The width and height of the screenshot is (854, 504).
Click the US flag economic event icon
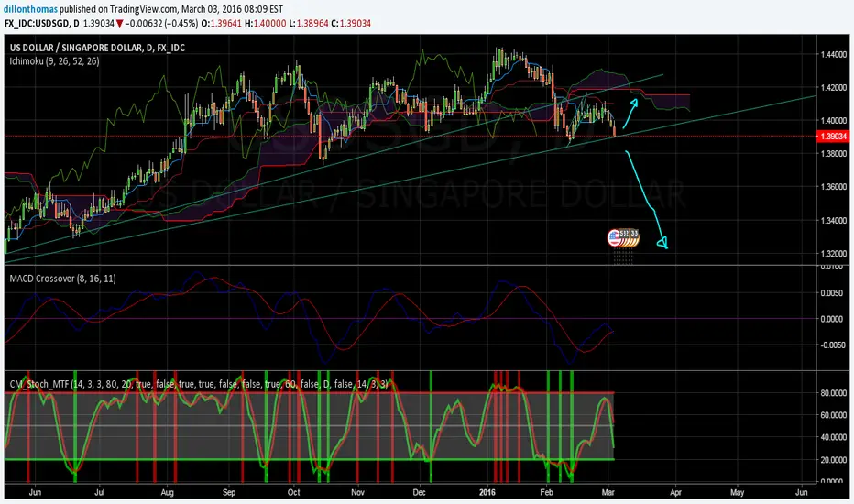pos(614,237)
